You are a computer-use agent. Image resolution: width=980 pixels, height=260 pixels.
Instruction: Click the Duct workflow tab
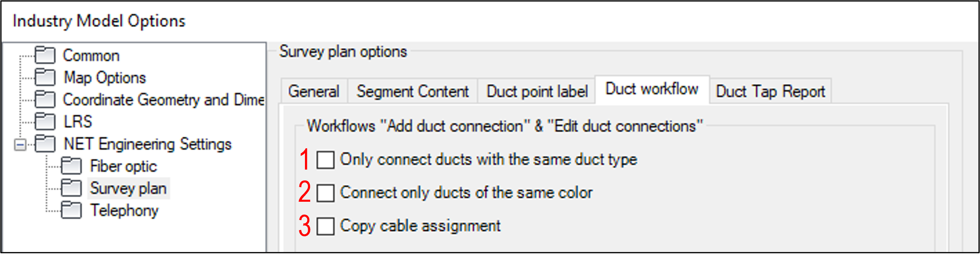click(x=652, y=89)
